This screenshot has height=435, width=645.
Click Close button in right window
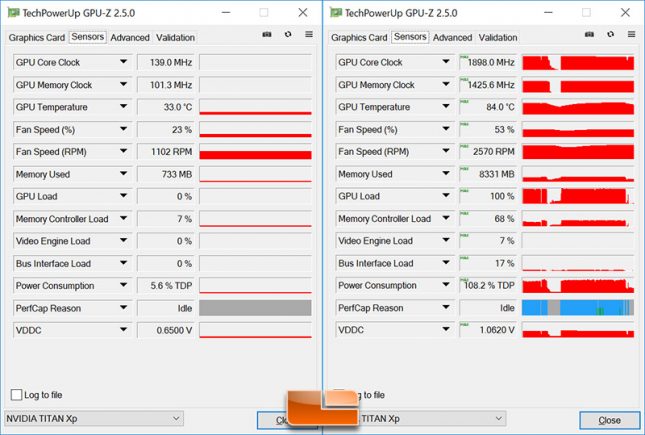[x=610, y=420]
